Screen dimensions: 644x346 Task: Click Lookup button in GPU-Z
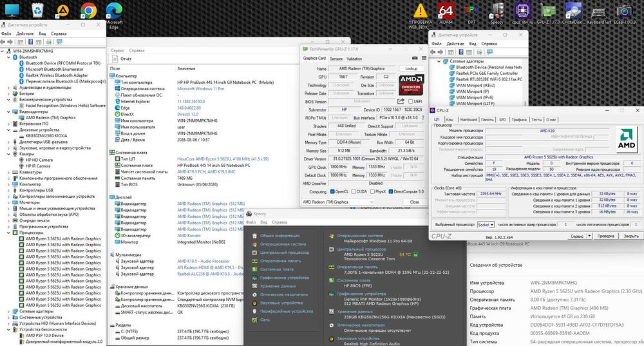tap(411, 69)
